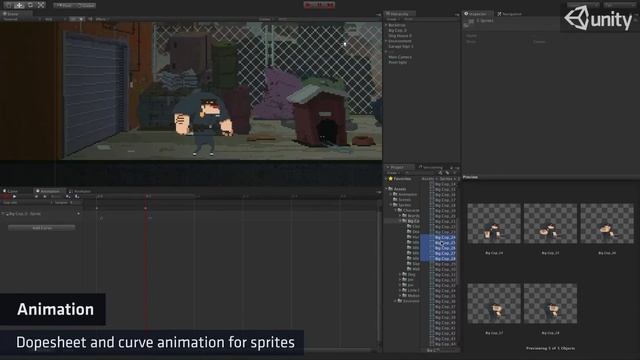Select the Sprites folder in Project tree

(402, 205)
